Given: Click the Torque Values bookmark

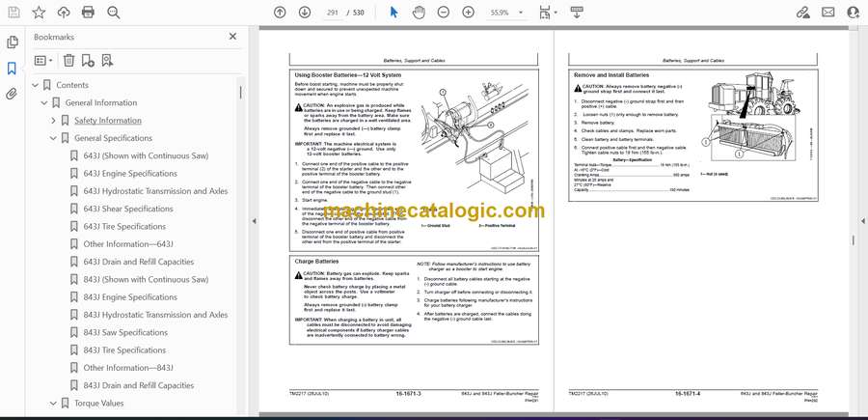Looking at the screenshot, I should click(x=99, y=404).
